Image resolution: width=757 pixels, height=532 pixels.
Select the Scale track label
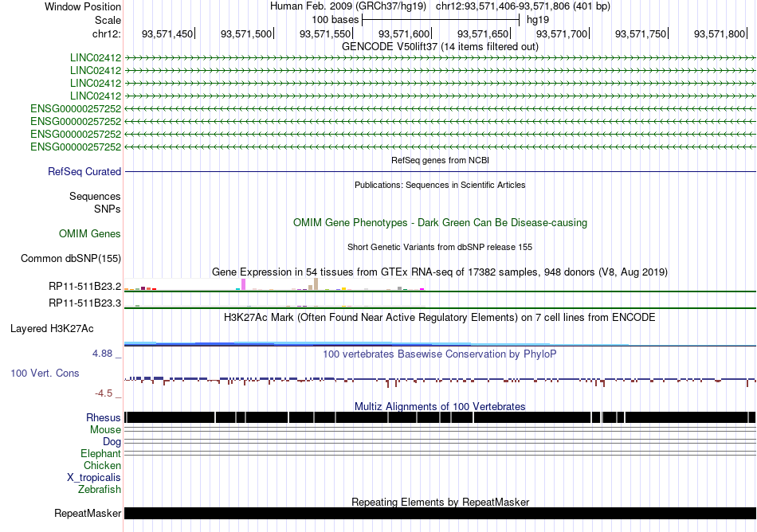point(108,20)
